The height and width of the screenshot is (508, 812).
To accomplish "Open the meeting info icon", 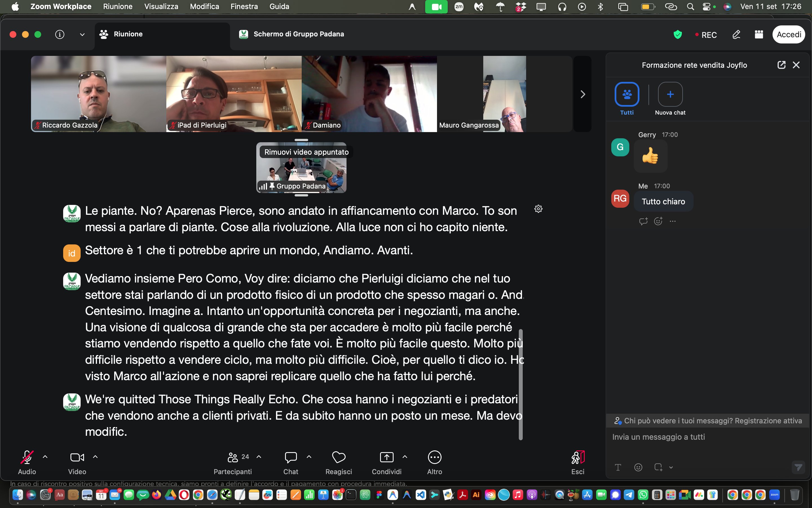I will (60, 34).
